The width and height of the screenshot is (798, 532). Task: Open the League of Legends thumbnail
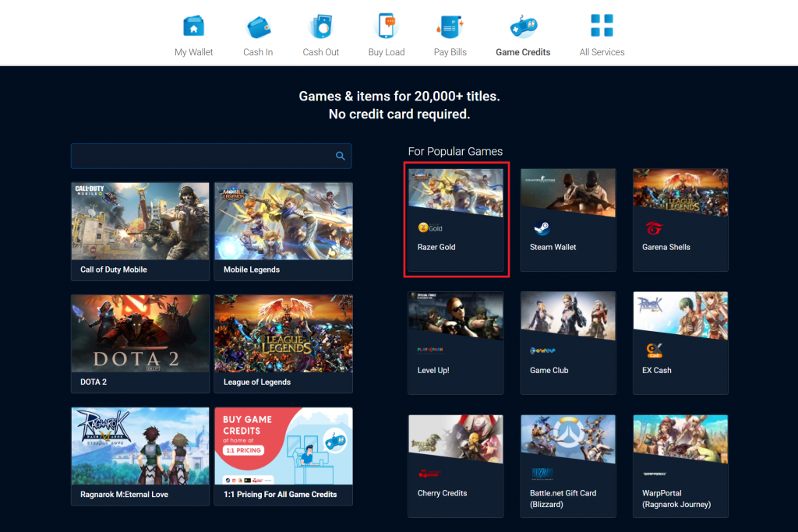(x=284, y=333)
